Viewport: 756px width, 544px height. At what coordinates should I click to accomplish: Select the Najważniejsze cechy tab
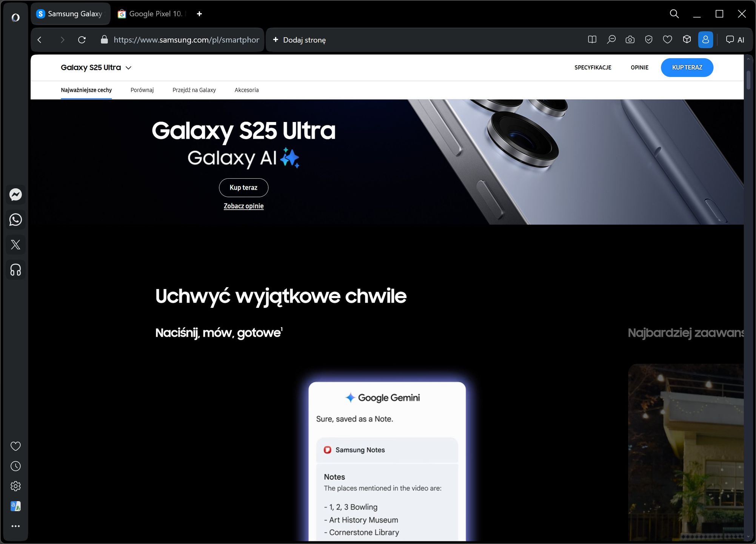[x=86, y=90]
